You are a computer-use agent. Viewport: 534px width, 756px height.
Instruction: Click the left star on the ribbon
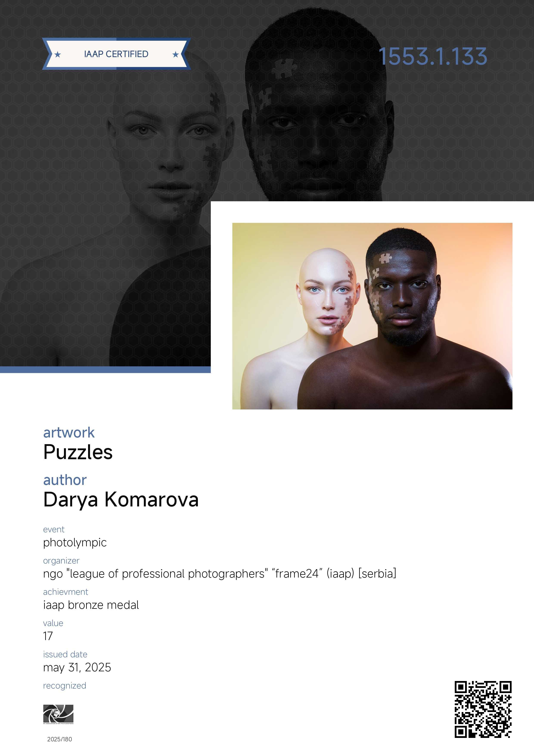(57, 54)
